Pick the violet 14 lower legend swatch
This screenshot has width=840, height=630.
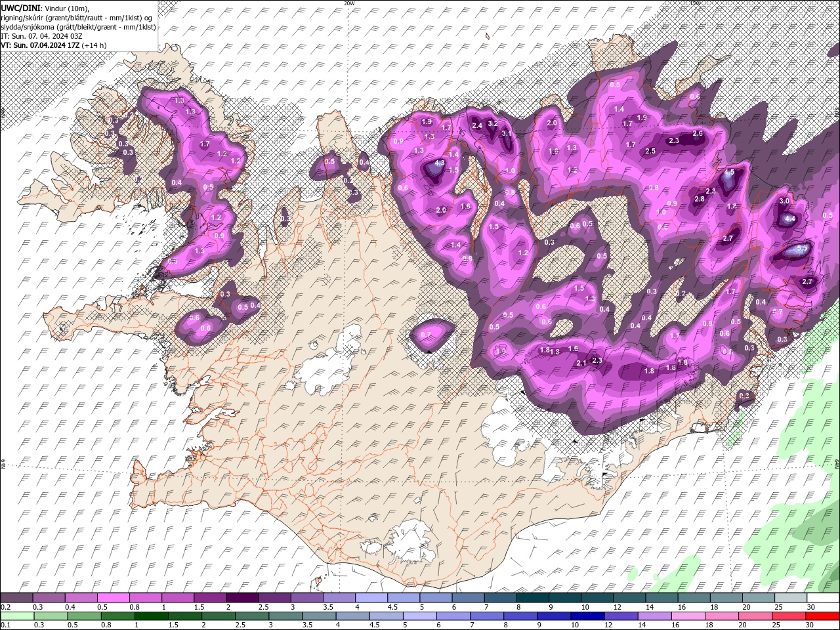(x=654, y=616)
